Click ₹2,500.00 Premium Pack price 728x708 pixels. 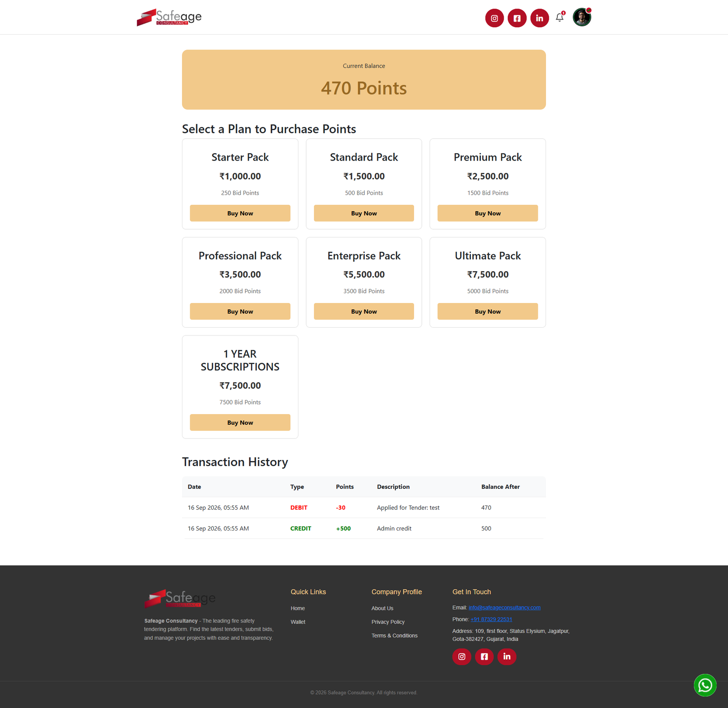488,176
